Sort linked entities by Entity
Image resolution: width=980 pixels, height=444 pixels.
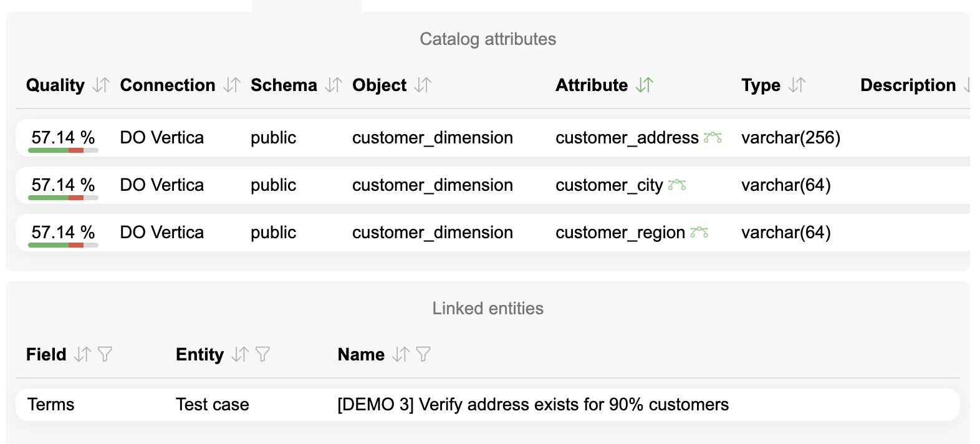[240, 354]
